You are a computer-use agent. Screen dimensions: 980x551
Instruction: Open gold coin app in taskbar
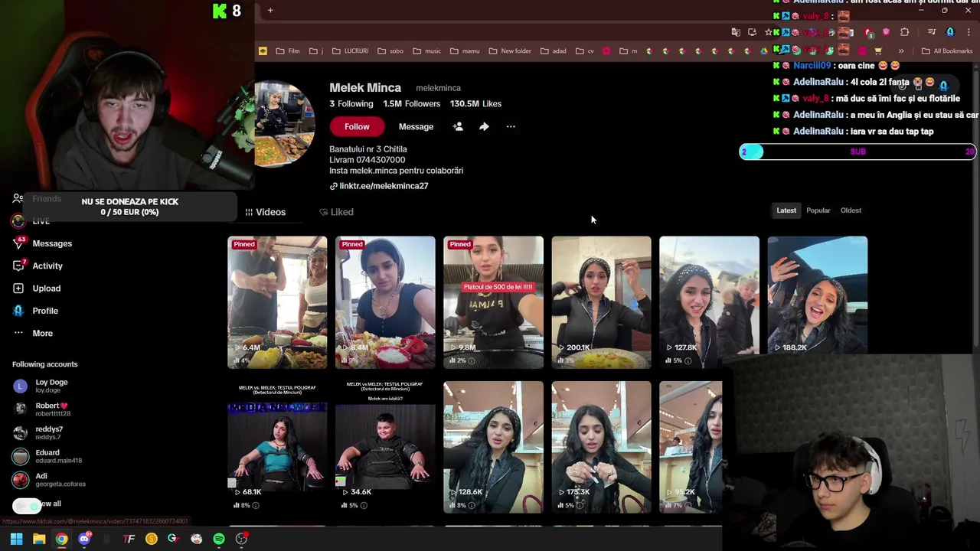pos(152,539)
